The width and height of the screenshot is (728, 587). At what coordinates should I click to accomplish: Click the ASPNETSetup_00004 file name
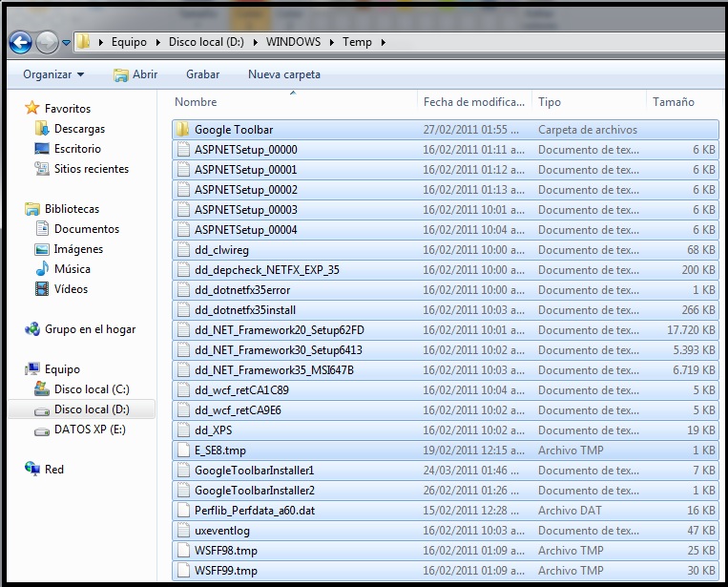point(245,230)
